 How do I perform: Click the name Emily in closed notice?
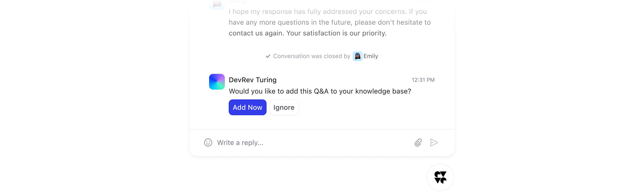point(371,56)
